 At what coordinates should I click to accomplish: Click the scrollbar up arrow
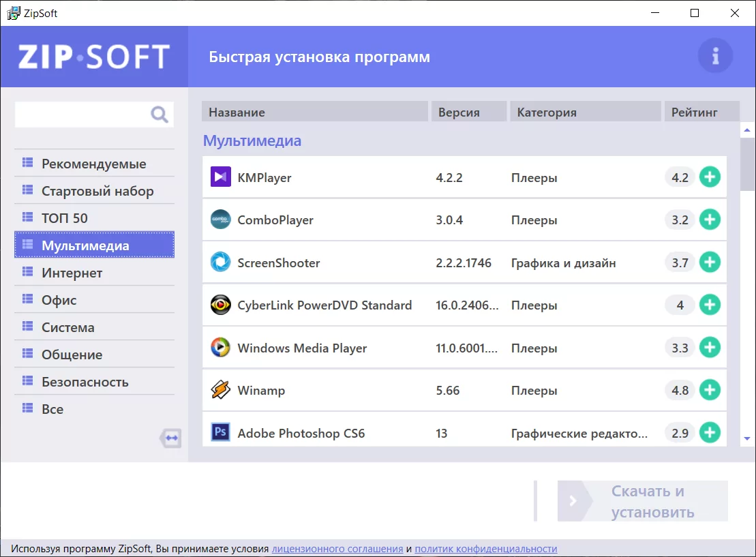[x=747, y=130]
